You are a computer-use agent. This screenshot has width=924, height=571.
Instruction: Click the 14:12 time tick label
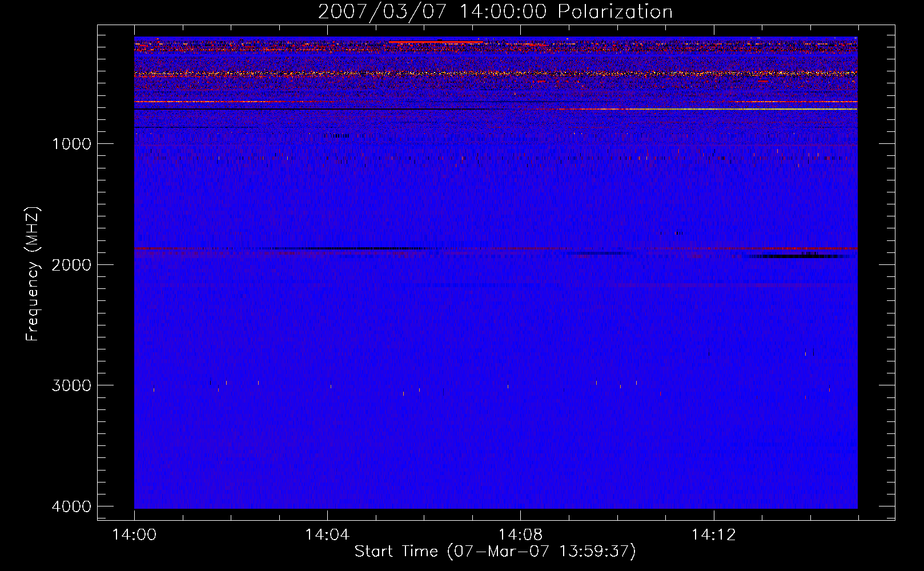pos(713,534)
